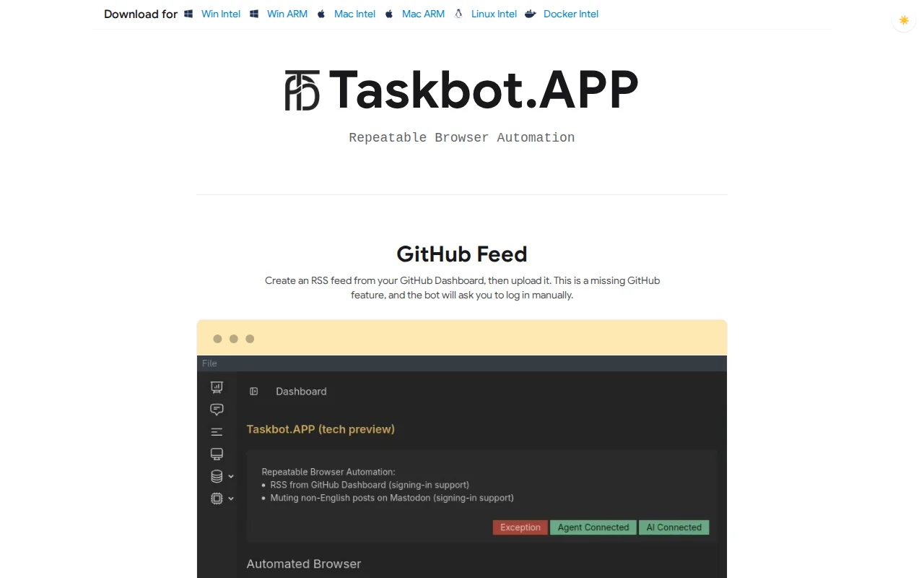The height and width of the screenshot is (578, 924).
Task: Click the Taskbot.APP title heading
Action: point(484,90)
